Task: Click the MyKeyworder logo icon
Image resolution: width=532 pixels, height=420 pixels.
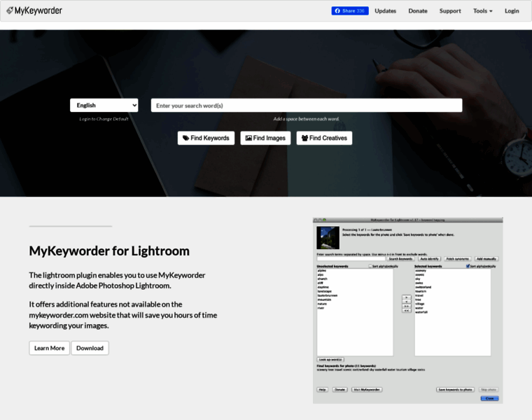Action: tap(10, 10)
